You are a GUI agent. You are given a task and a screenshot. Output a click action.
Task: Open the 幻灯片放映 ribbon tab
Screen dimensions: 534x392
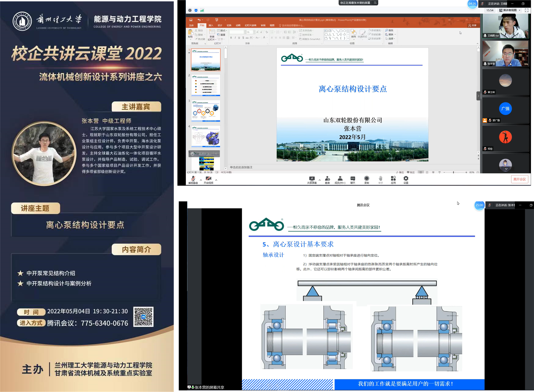[x=250, y=25]
